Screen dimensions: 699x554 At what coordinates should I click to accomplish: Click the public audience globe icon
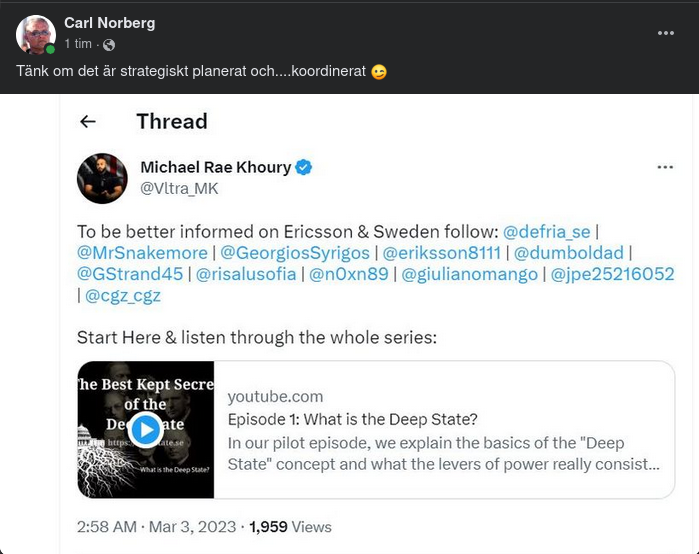point(109,45)
